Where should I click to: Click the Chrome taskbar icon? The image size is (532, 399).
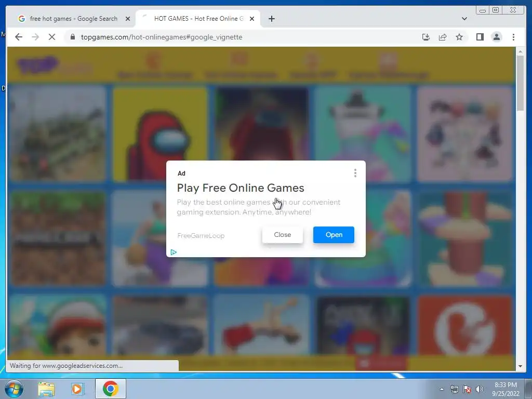[111, 389]
